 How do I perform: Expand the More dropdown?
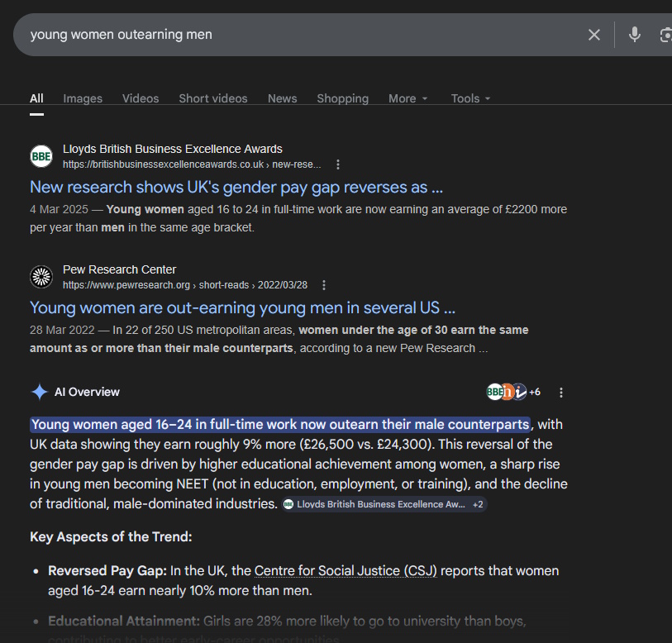pos(408,98)
